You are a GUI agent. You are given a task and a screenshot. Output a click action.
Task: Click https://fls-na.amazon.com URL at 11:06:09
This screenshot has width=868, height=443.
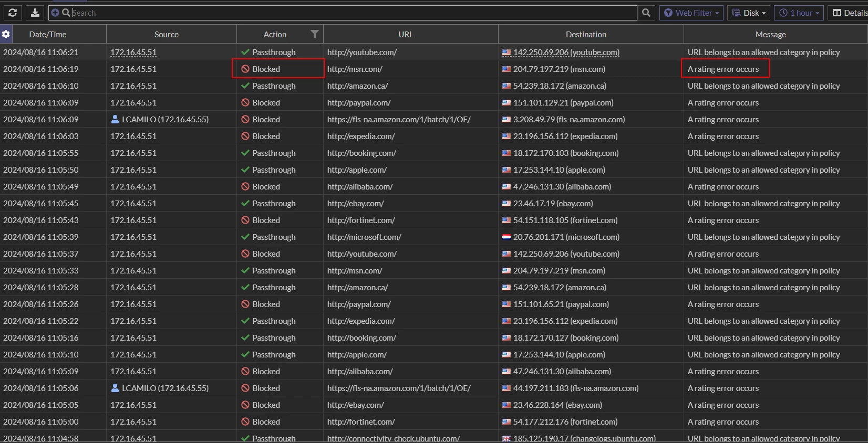click(x=399, y=119)
